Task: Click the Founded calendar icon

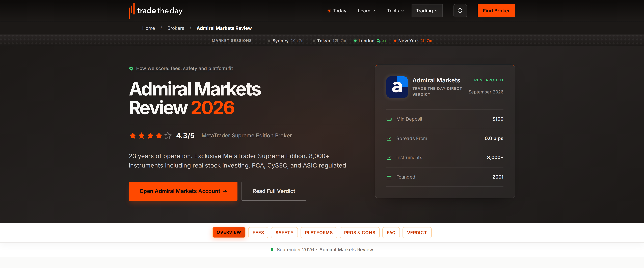Action: tap(389, 177)
